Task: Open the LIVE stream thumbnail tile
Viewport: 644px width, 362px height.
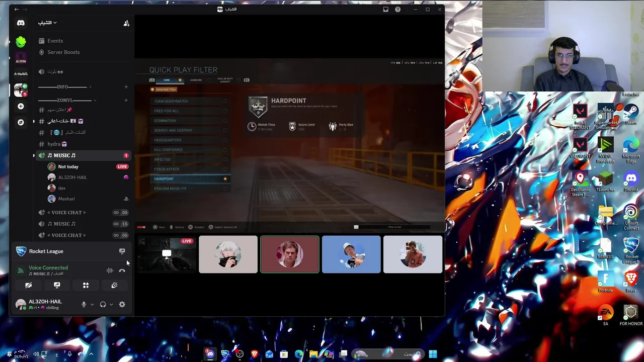Action: point(167,254)
